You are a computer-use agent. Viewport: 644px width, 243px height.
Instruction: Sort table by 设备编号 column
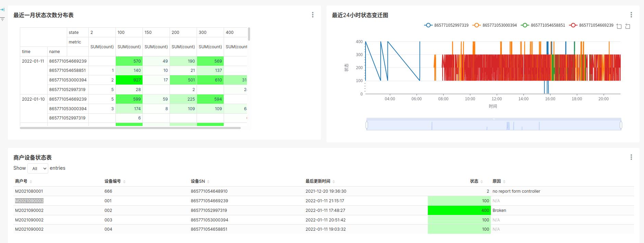[115, 181]
